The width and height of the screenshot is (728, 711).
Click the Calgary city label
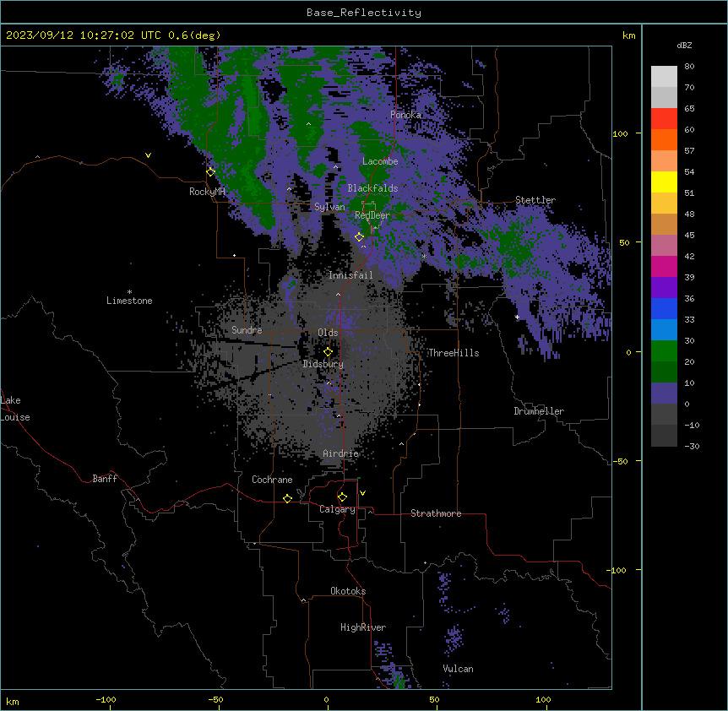coord(337,509)
